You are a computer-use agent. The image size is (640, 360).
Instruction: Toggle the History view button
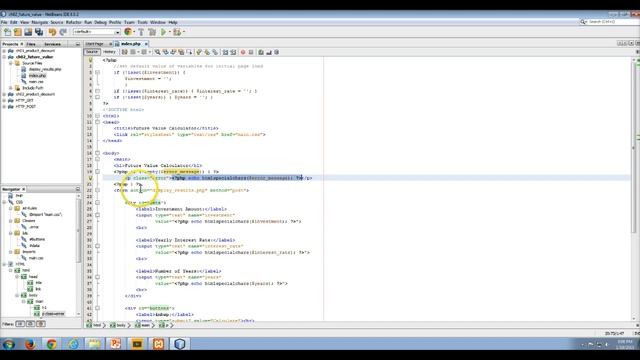coord(109,52)
